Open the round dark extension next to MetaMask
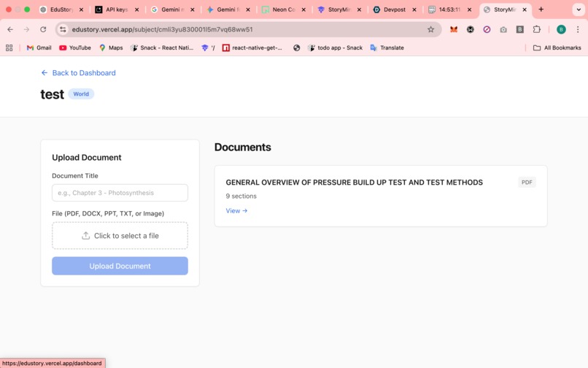This screenshot has width=588, height=368. [471, 29]
